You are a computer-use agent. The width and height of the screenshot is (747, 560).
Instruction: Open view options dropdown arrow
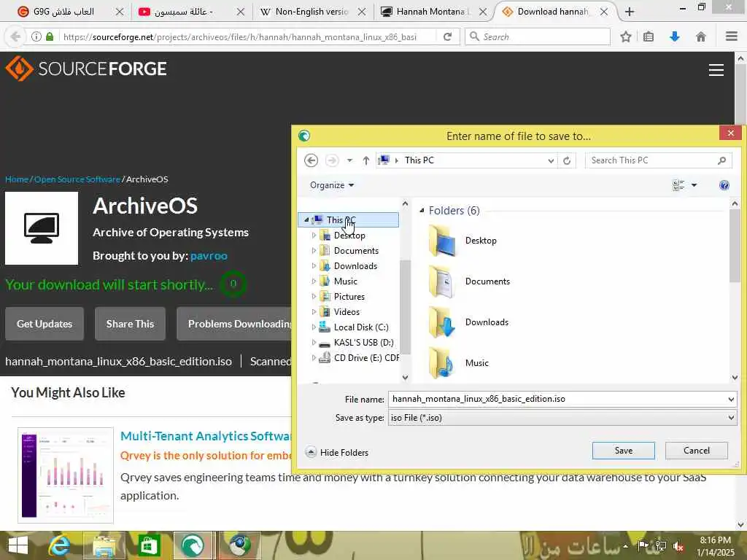(x=694, y=185)
